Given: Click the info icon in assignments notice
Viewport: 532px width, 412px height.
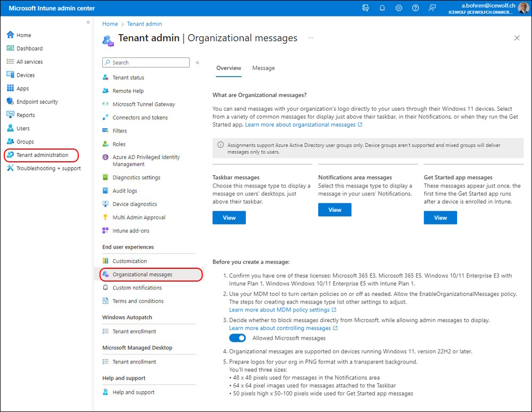Looking at the screenshot, I should (x=221, y=145).
